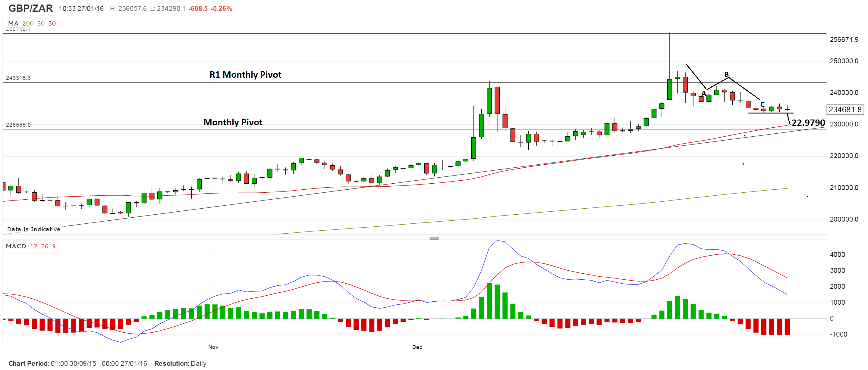
Task: Click the Dec marker on time axis
Action: tap(417, 347)
